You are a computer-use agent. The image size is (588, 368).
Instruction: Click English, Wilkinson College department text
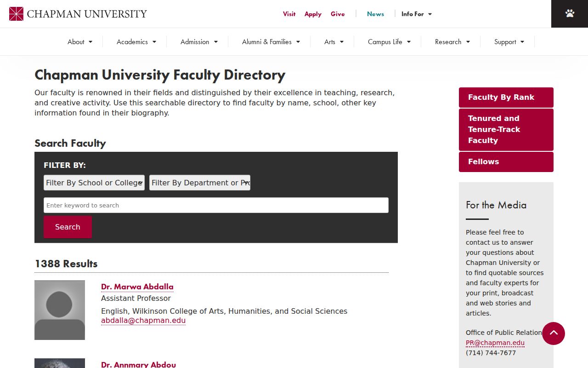[x=224, y=311]
